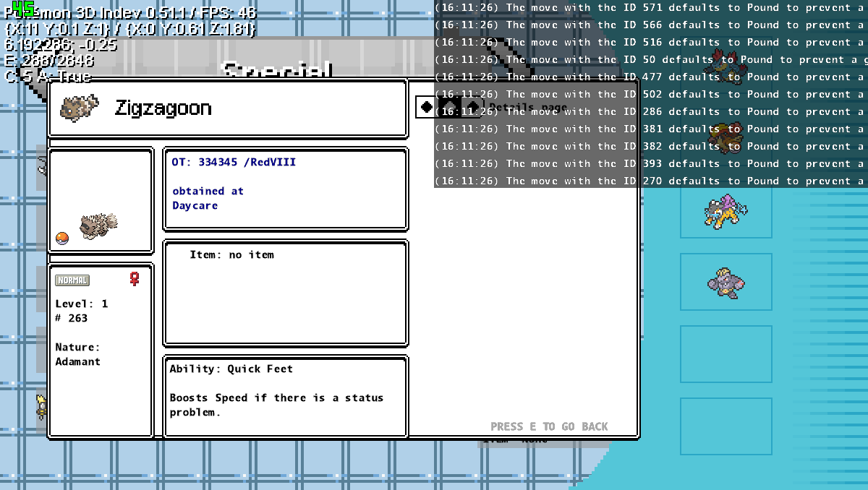
Task: Click the 'OT: 334345 /RedVIII' line
Action: pos(234,163)
